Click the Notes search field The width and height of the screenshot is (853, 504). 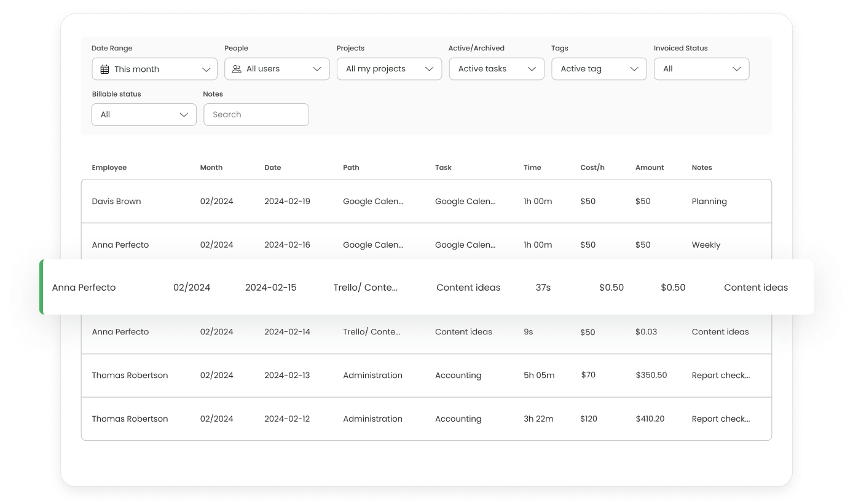(x=256, y=114)
